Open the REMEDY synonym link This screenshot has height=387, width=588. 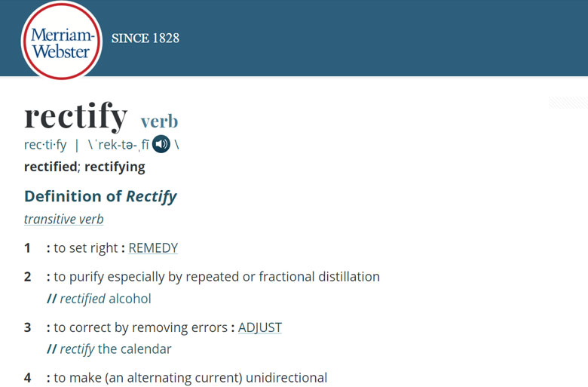153,248
